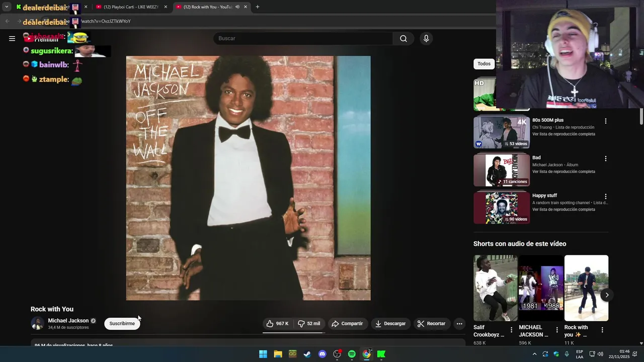Viewport: 644px width, 362px height.
Task: Show next Shorts with the right arrow
Action: point(607,295)
